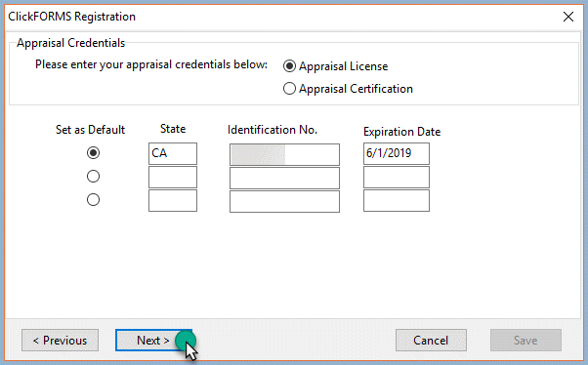Click the second row Expiration Date field
The width and height of the screenshot is (588, 365).
[397, 177]
